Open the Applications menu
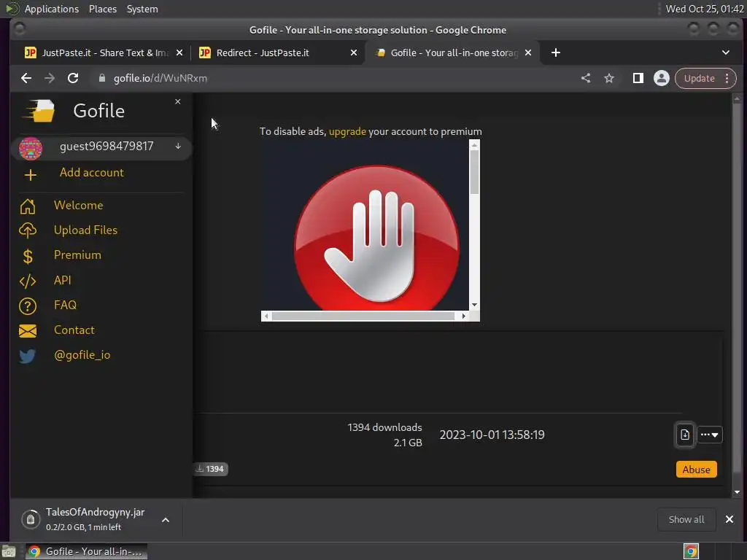Screen dimensions: 747x560 (x=52, y=9)
